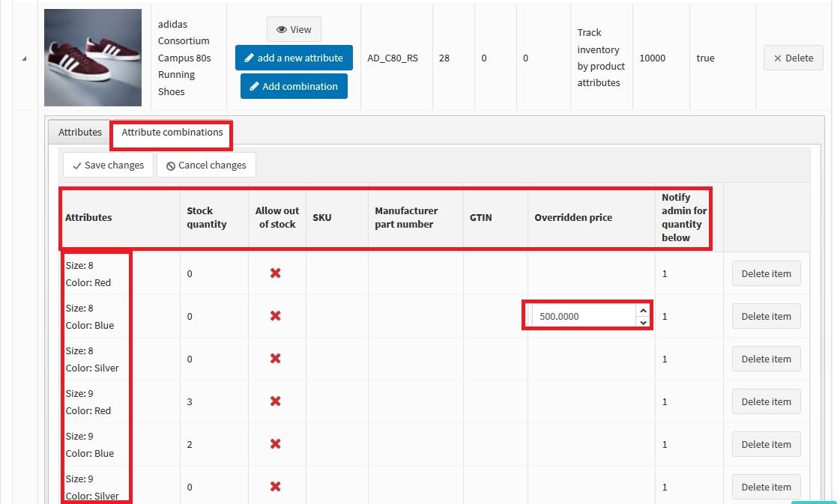Delete item for Size 9 Red
The image size is (840, 504).
[x=766, y=401]
